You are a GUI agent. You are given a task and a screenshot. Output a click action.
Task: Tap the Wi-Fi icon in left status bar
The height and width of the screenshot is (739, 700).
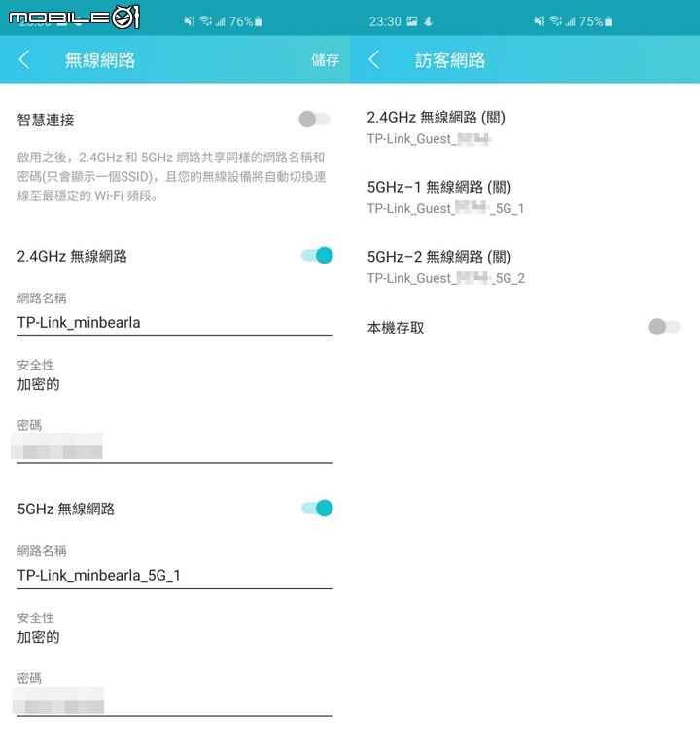[205, 21]
